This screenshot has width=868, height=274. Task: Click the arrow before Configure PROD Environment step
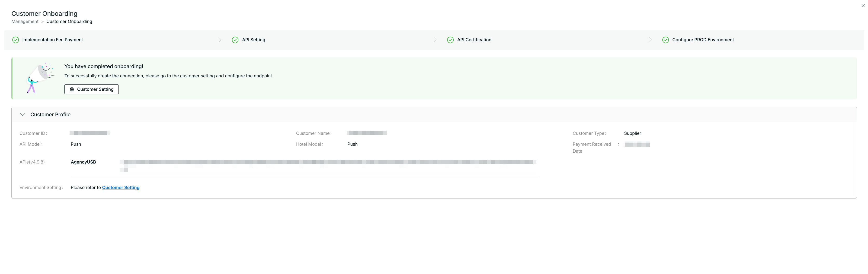coord(650,40)
